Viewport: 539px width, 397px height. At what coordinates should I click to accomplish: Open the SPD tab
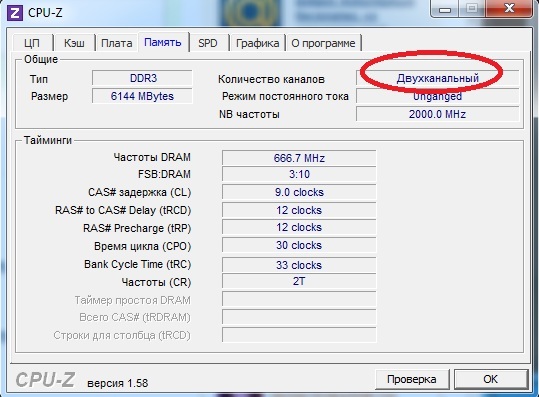click(208, 43)
